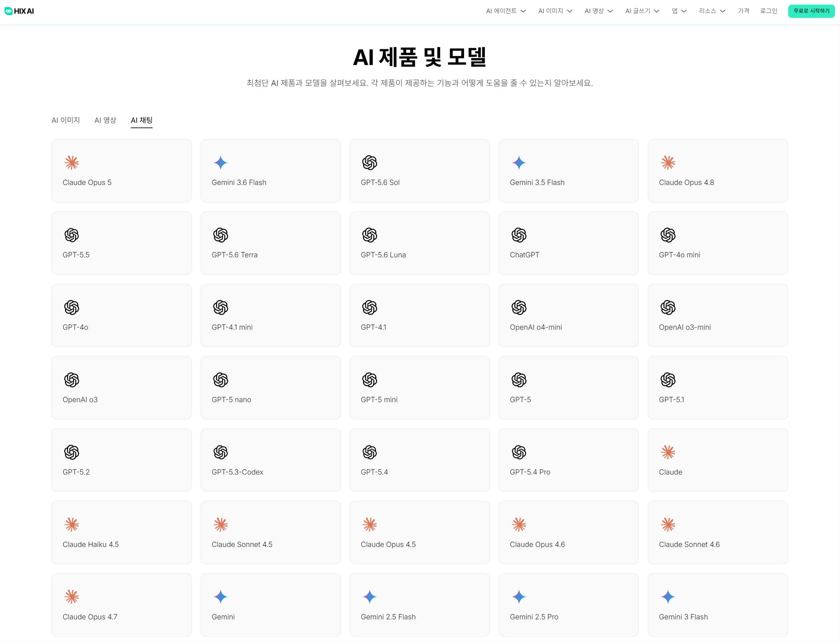Click the GPT-5.6 Sol OpenAI icon
Screen dimensions: 840x642
coord(370,162)
